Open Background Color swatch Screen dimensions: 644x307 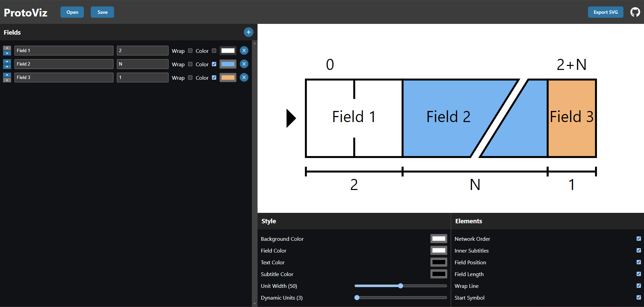tap(439, 239)
